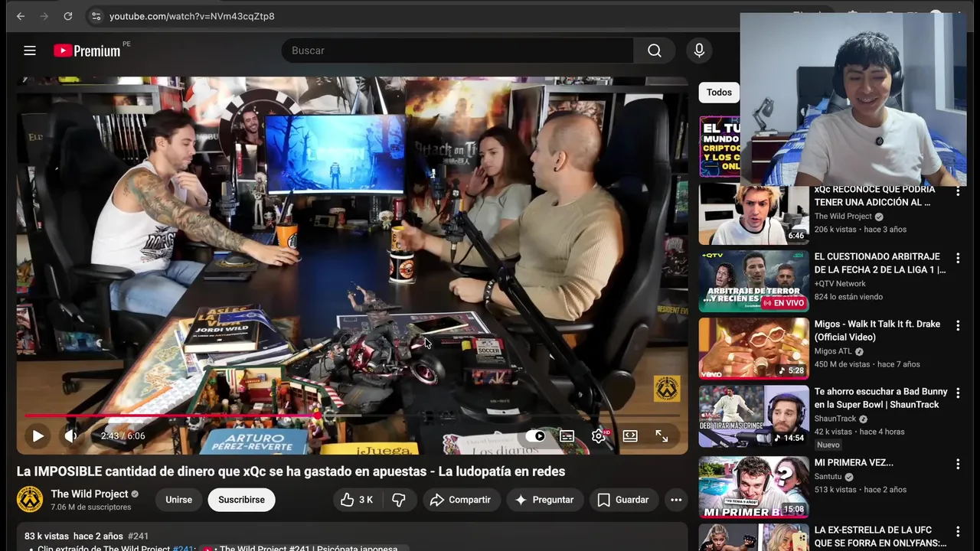Open the YouTube hamburger guide menu
This screenshot has width=980, height=551.
click(30, 51)
